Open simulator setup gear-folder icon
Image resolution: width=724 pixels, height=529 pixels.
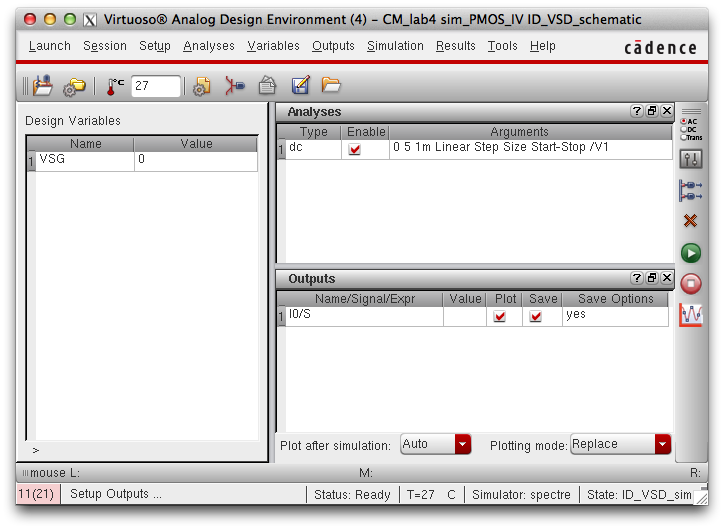click(x=74, y=86)
